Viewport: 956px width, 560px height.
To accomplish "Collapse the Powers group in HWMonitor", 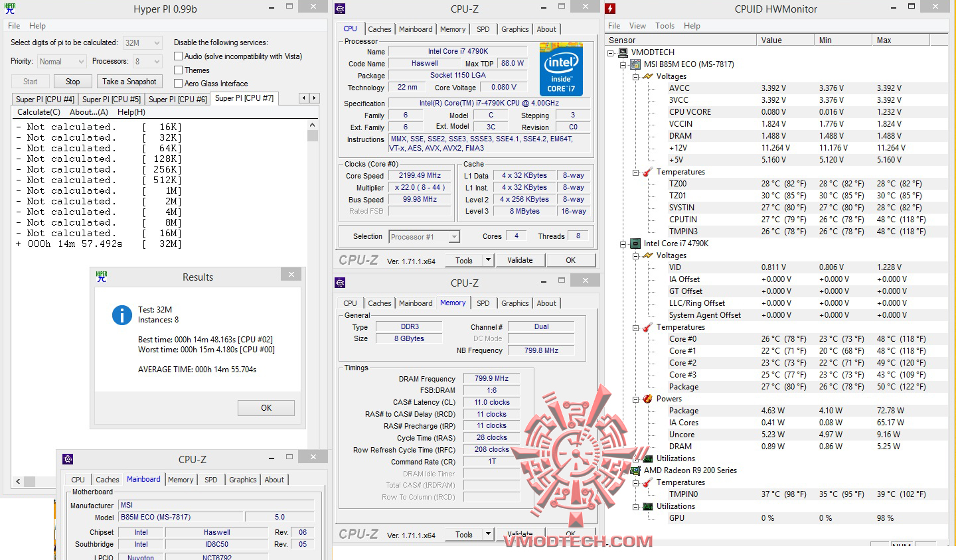I will coord(636,399).
